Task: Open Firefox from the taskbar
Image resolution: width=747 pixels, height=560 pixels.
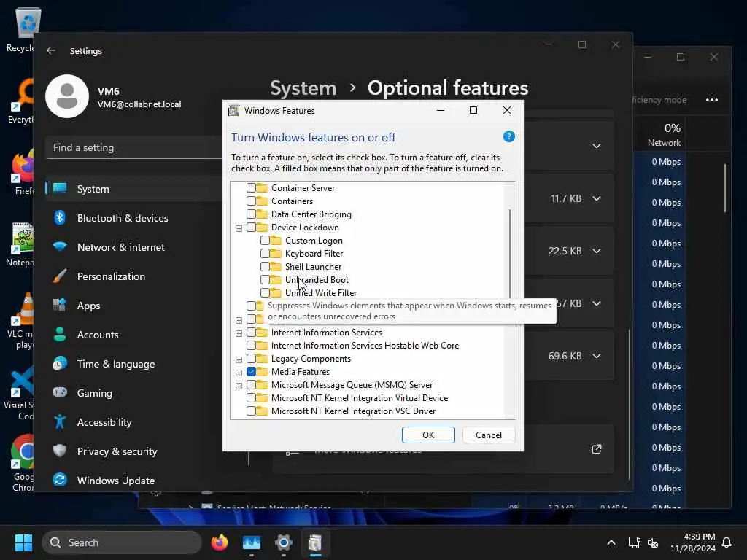Action: [219, 542]
